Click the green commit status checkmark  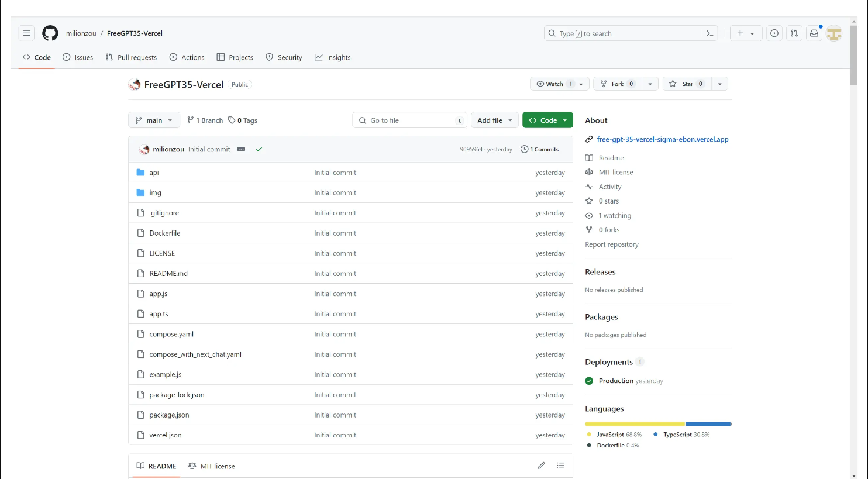pos(259,149)
